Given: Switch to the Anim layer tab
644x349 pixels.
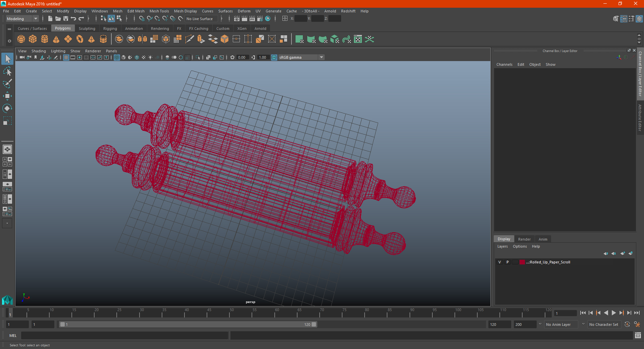Looking at the screenshot, I should pyautogui.click(x=543, y=239).
